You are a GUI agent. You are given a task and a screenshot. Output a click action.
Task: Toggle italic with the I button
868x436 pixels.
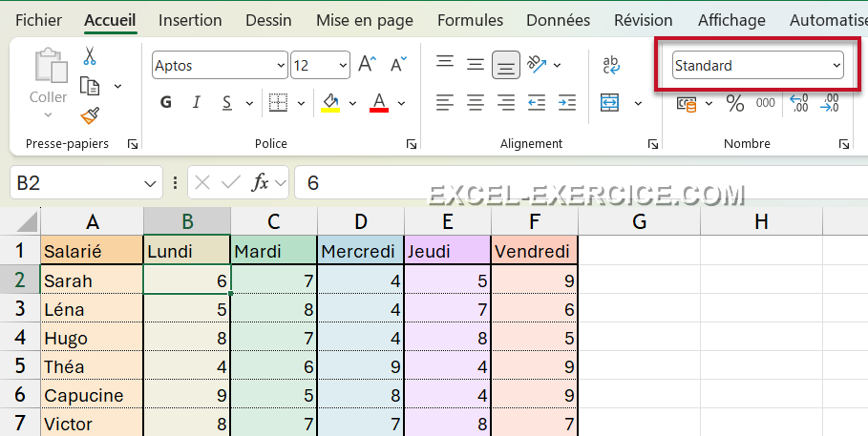coord(196,102)
